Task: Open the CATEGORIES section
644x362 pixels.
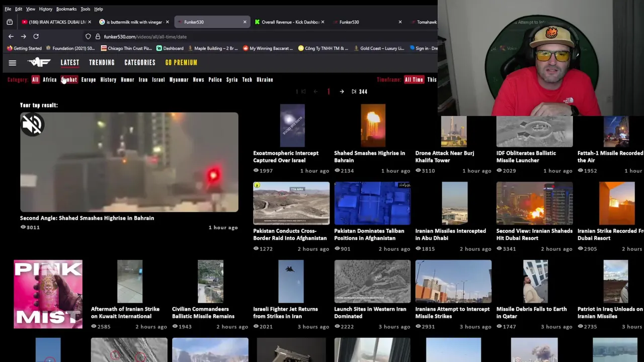Action: (140, 62)
